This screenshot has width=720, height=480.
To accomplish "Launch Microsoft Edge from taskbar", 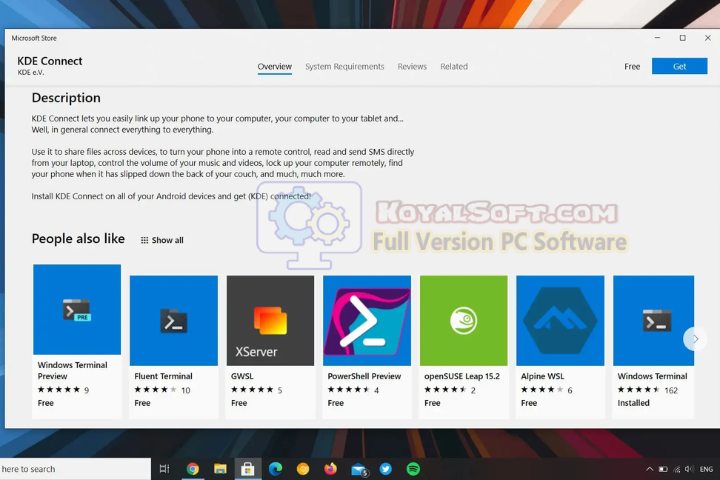I will 276,469.
